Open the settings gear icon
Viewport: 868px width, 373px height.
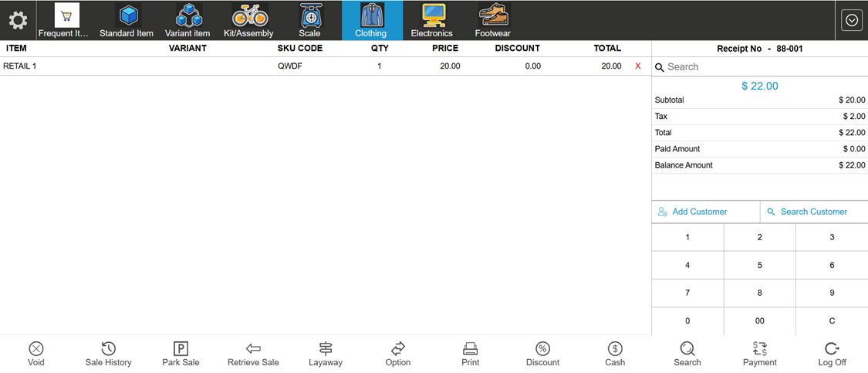pyautogui.click(x=18, y=21)
